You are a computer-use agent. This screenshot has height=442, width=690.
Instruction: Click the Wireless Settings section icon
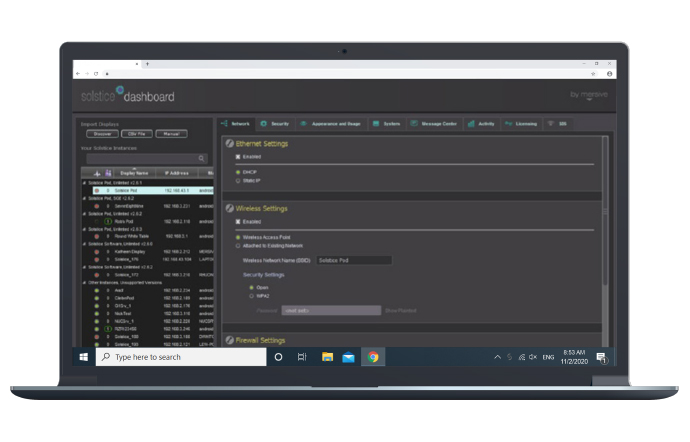coord(229,208)
